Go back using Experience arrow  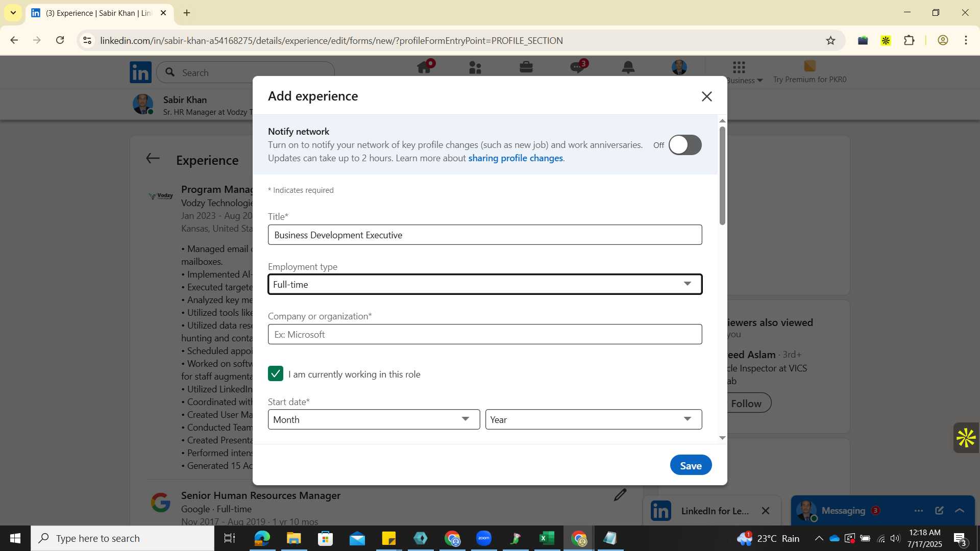pos(153,159)
